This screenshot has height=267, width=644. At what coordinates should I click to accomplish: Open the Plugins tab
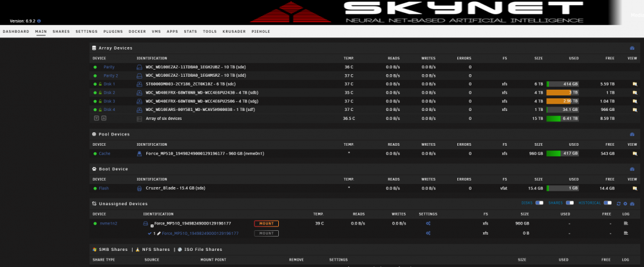(113, 31)
